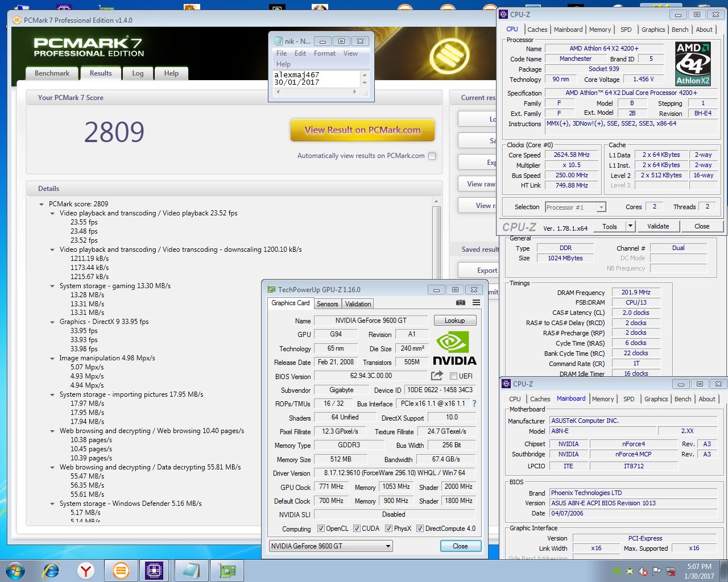Click the muted volume tray icon

(643, 571)
